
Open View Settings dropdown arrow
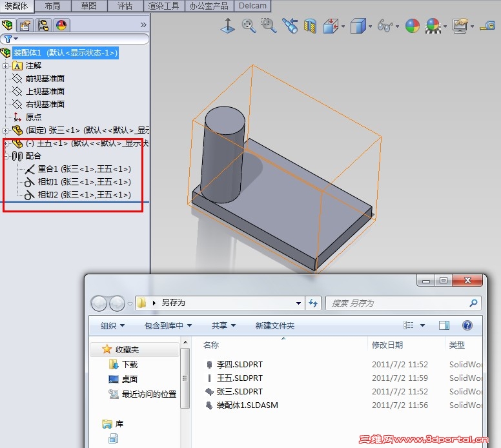(x=472, y=26)
